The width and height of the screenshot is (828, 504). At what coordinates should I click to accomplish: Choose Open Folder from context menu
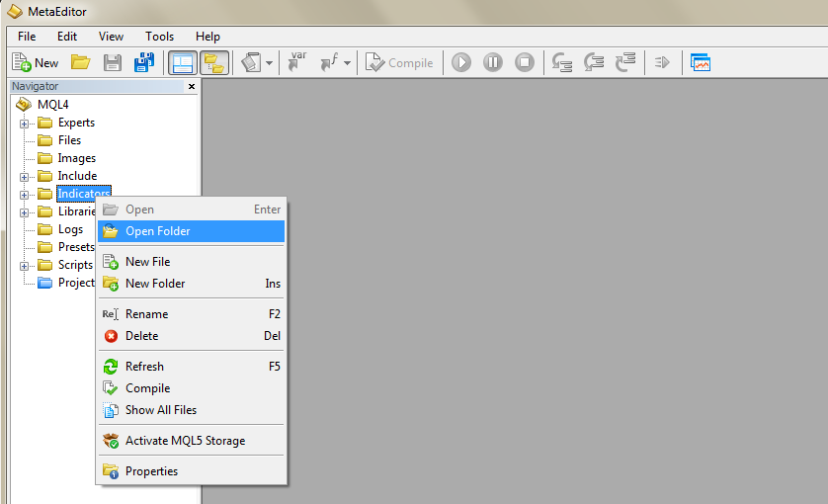[x=158, y=231]
